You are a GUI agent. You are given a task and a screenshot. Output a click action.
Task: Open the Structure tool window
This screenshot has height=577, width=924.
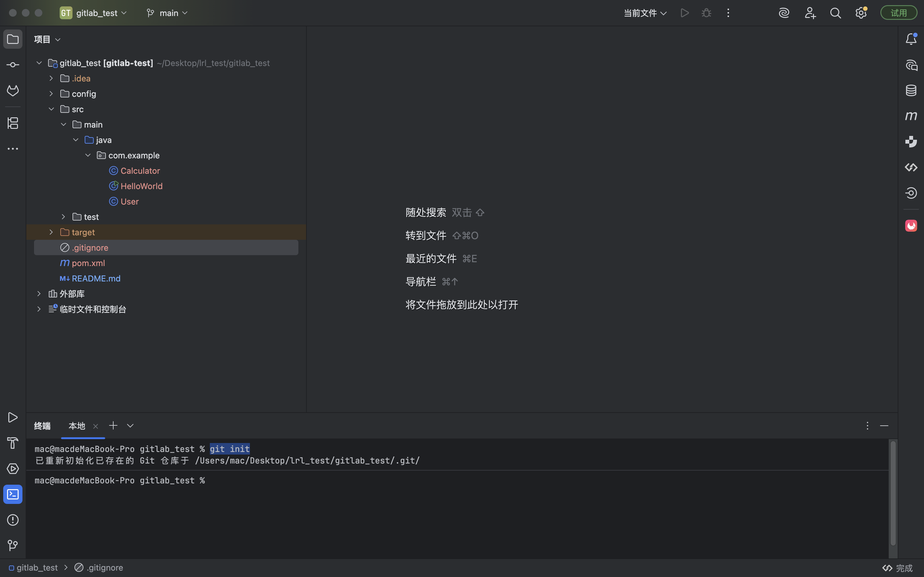point(13,123)
